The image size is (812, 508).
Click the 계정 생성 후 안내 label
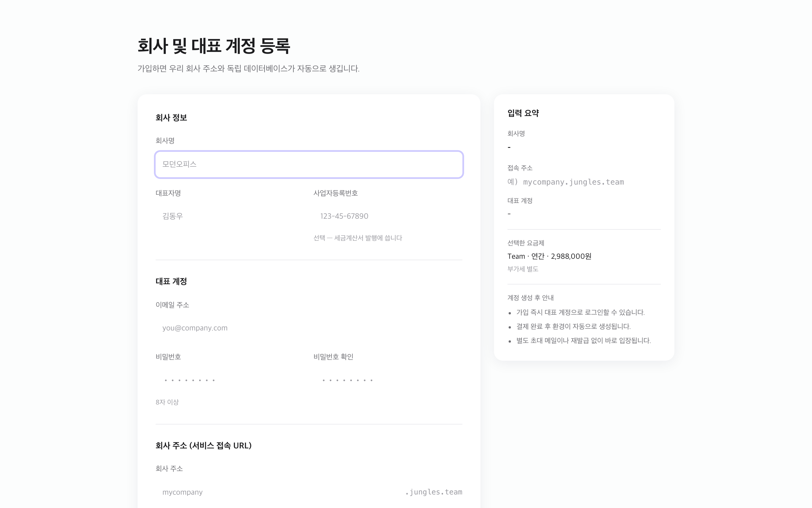tap(531, 298)
